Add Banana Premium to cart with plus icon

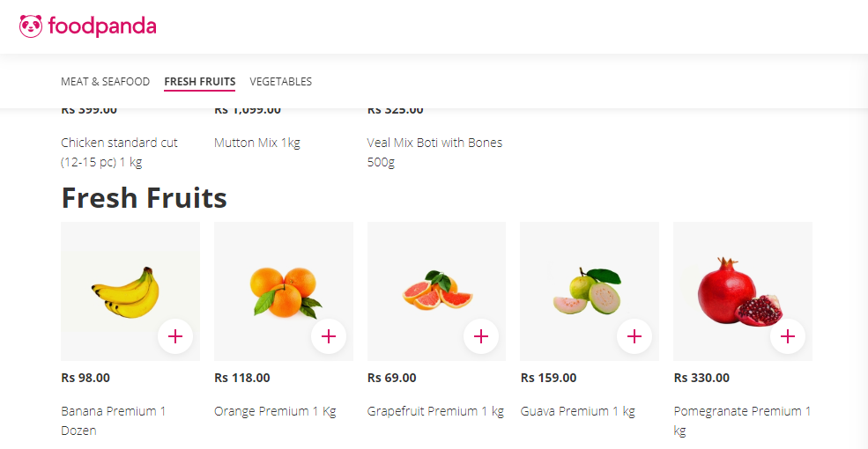175,336
